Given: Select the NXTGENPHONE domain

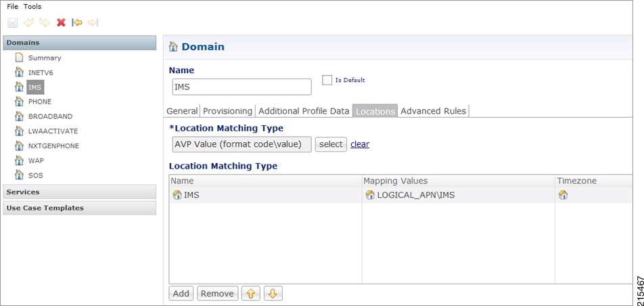Looking at the screenshot, I should point(54,146).
